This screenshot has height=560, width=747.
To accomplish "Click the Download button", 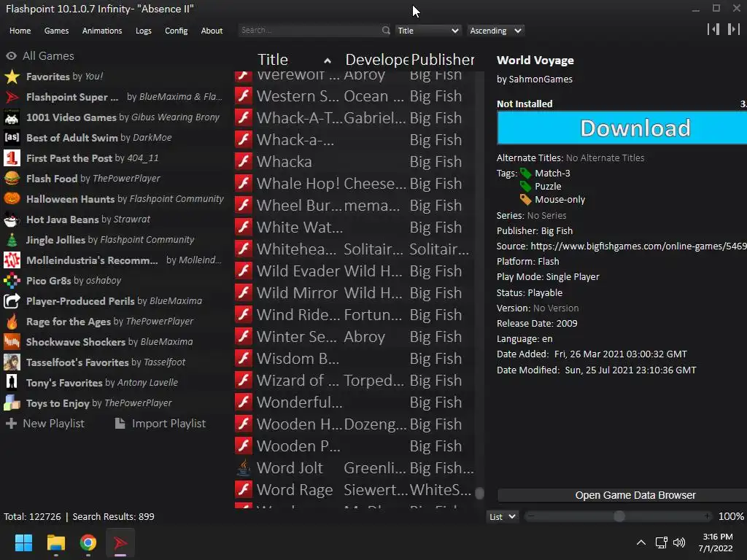I will pos(622,128).
